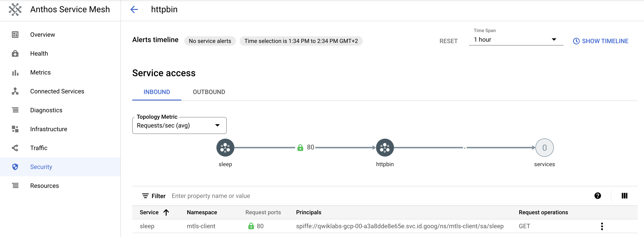The image size is (644, 237).
Task: Open the Topology Metric dropdown
Action: click(x=179, y=126)
